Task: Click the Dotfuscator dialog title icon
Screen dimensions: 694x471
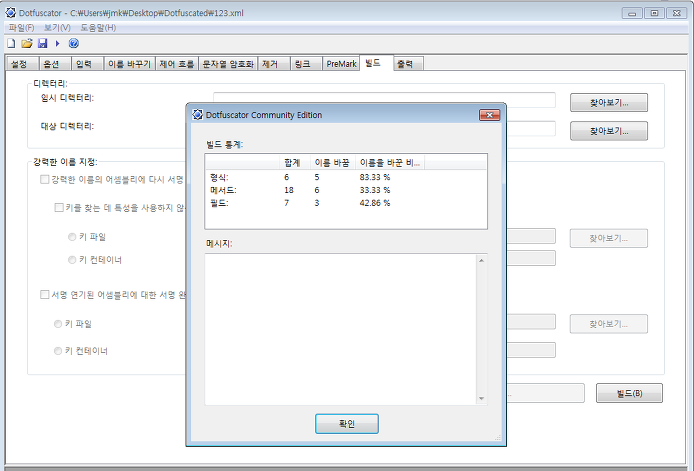Action: [x=197, y=115]
